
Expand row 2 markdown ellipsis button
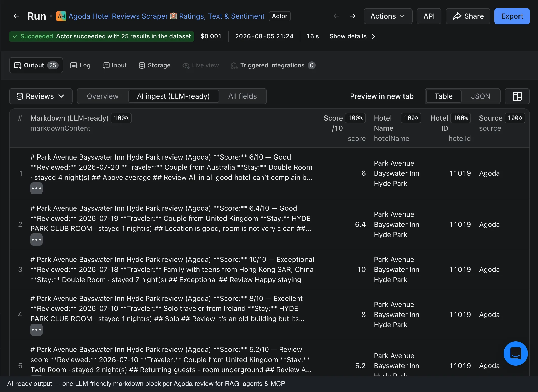click(36, 240)
